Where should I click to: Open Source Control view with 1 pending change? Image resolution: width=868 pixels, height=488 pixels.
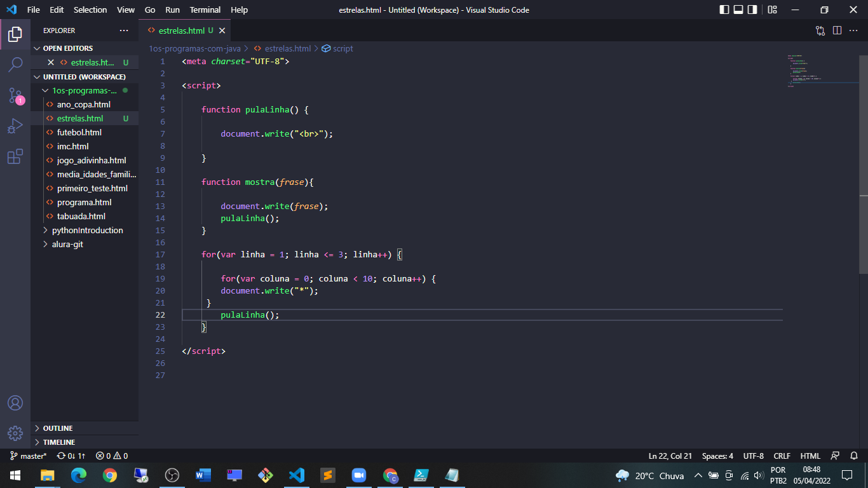coord(15,95)
